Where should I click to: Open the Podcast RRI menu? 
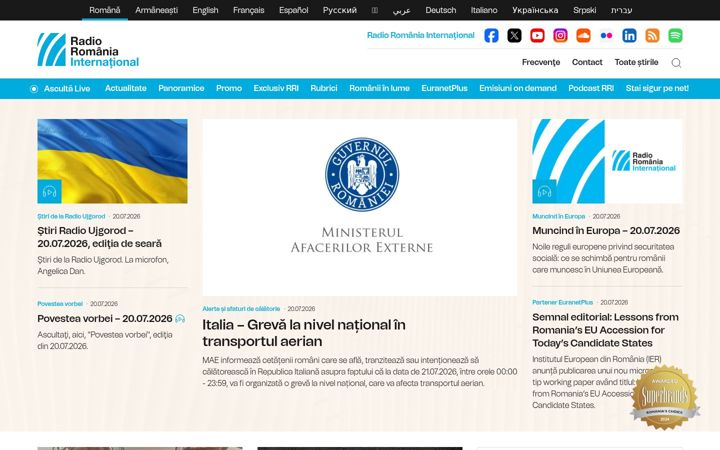(591, 88)
